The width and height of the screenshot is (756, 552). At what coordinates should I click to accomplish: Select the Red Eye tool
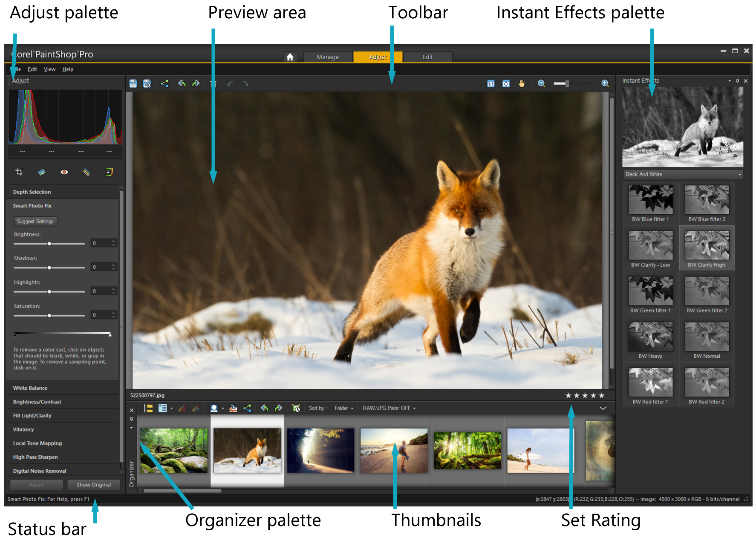64,172
